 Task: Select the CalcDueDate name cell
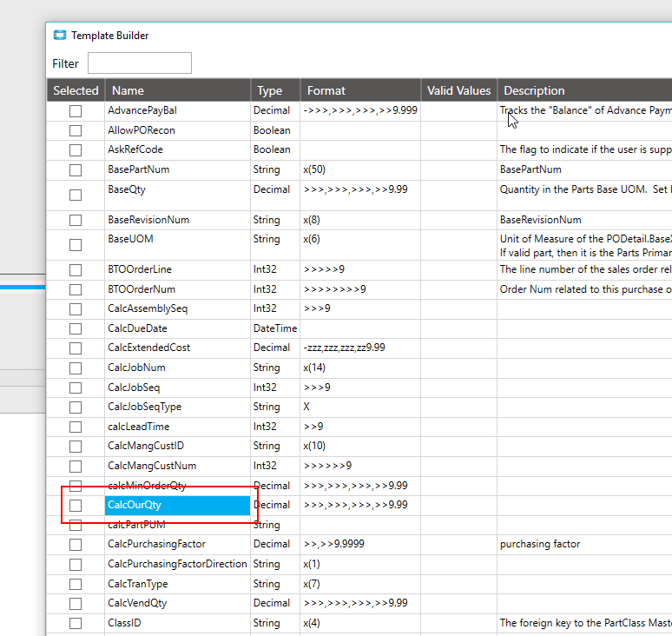[178, 328]
